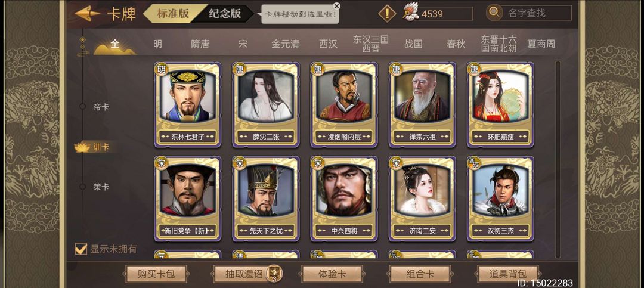Click the lotus icon next to 训卡

click(x=82, y=147)
